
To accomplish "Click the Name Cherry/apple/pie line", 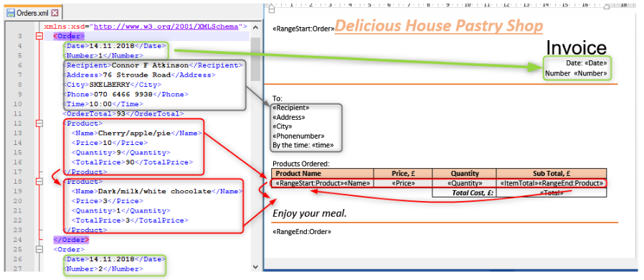I will click(137, 134).
